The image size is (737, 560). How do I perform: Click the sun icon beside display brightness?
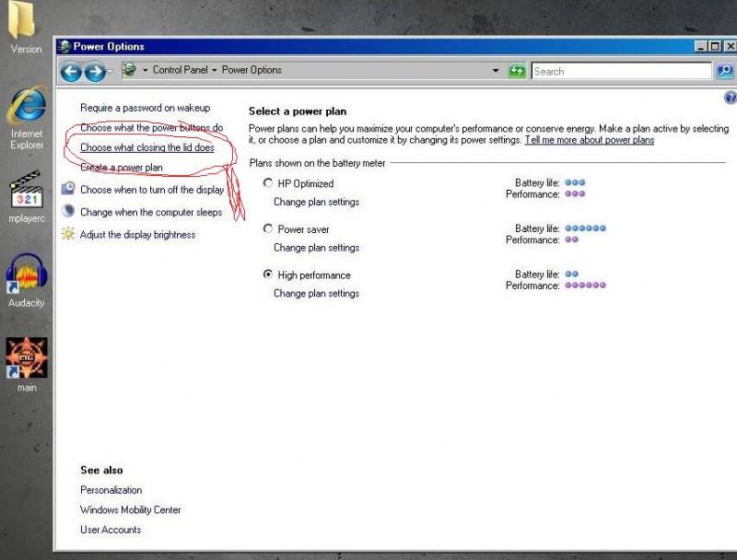pos(68,234)
